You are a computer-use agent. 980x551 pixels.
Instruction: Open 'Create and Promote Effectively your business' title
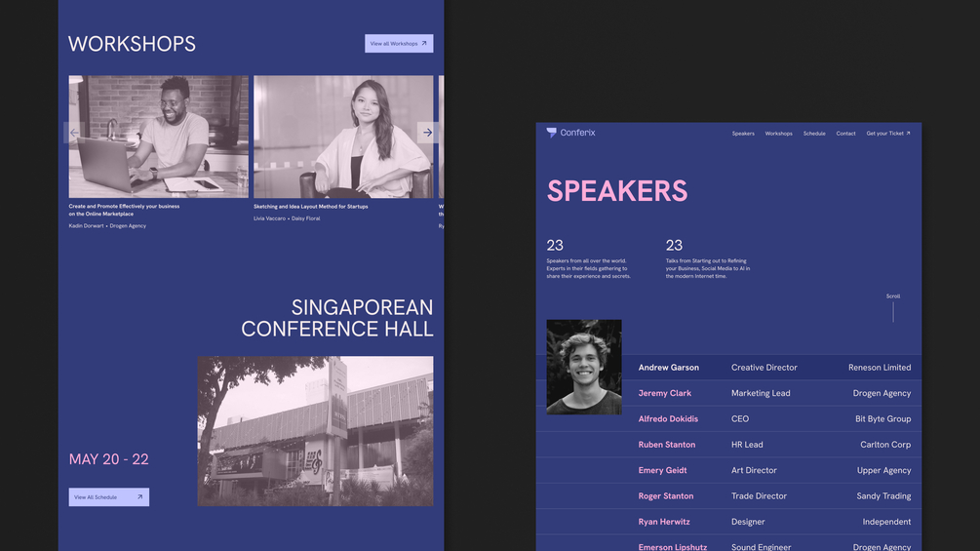click(124, 210)
